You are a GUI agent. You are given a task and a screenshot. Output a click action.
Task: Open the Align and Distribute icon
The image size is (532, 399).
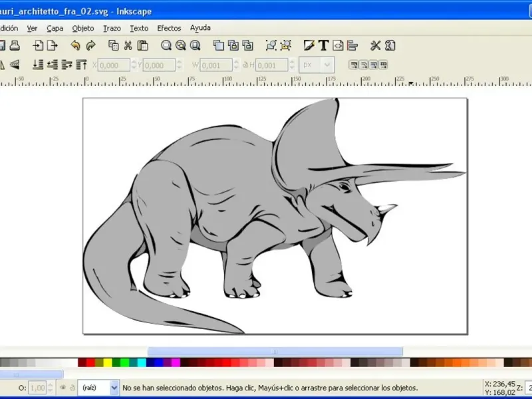[x=352, y=45]
